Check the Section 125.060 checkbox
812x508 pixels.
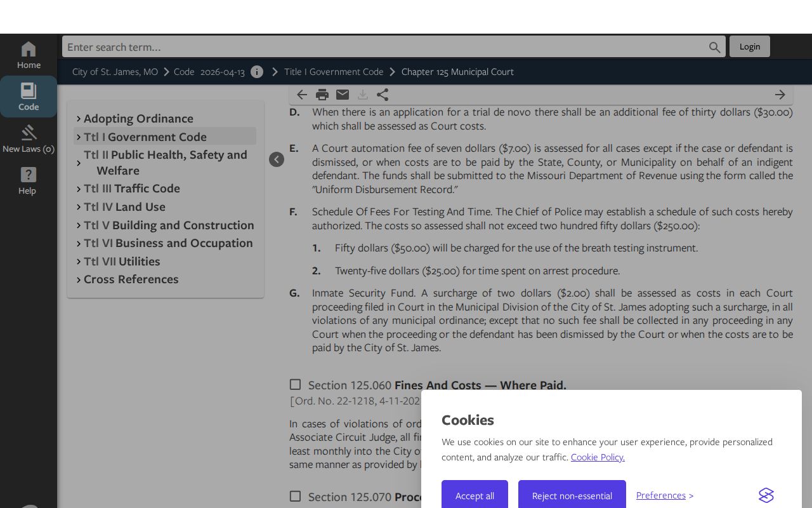click(295, 384)
